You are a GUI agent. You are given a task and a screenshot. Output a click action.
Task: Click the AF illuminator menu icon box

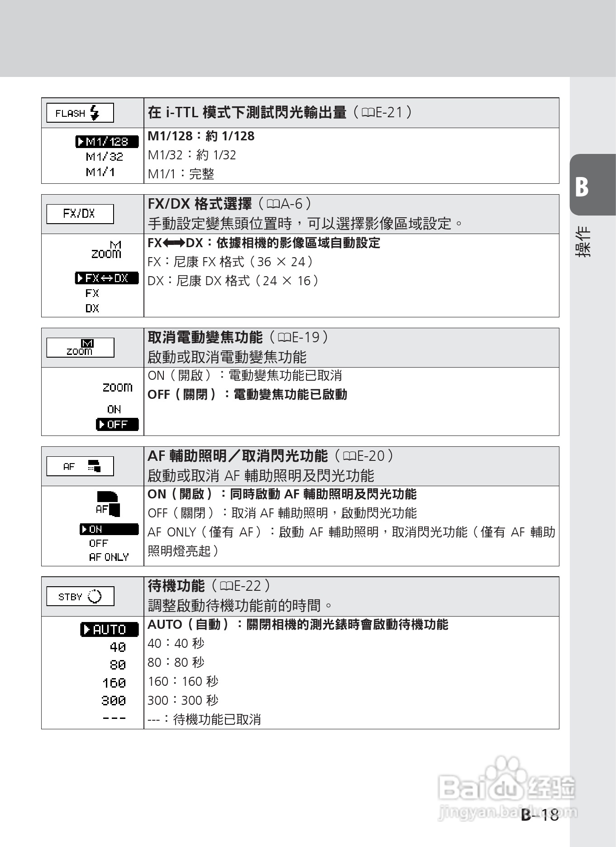(80, 466)
